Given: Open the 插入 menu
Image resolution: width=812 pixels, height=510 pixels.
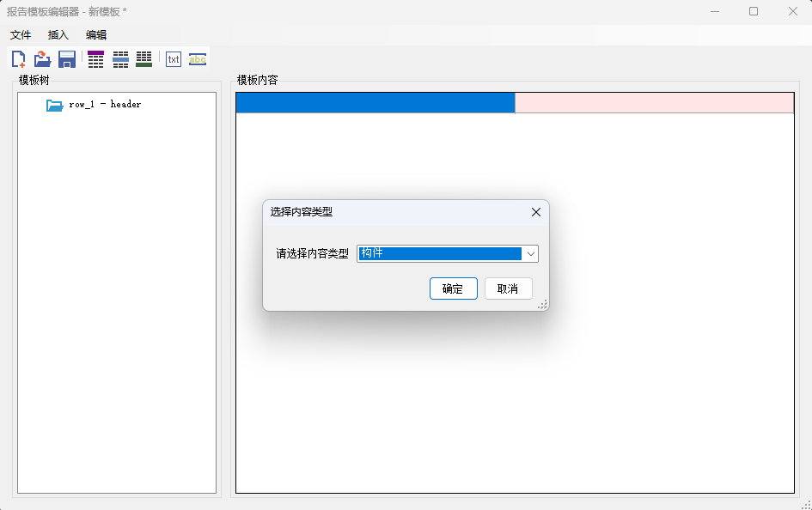Looking at the screenshot, I should tap(58, 34).
